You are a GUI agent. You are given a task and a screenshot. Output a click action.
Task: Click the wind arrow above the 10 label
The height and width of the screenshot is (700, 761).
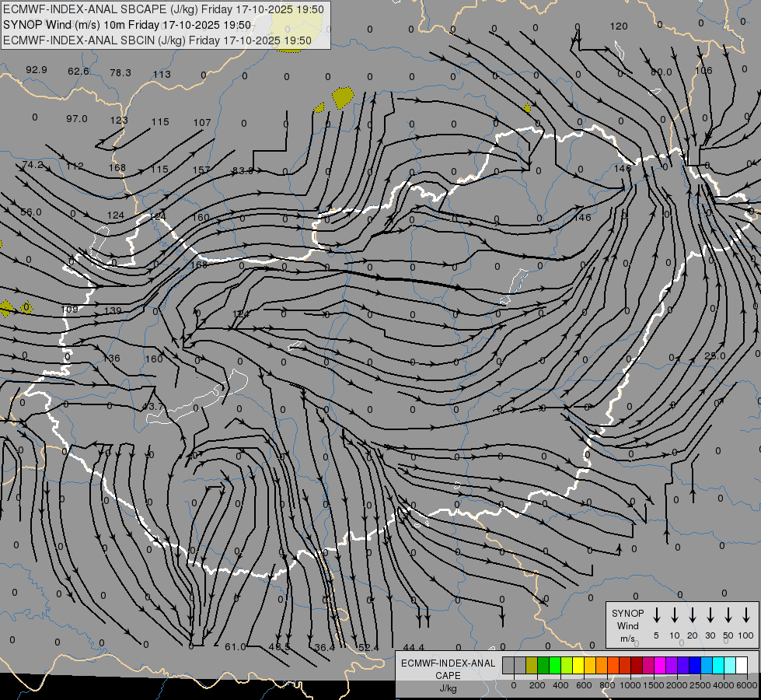click(674, 615)
